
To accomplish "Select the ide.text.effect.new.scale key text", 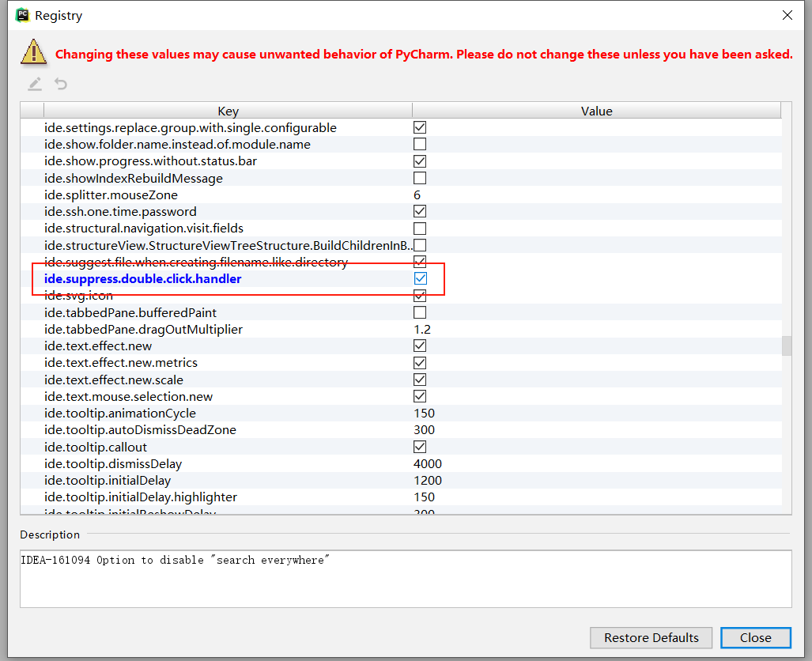I will coord(114,380).
